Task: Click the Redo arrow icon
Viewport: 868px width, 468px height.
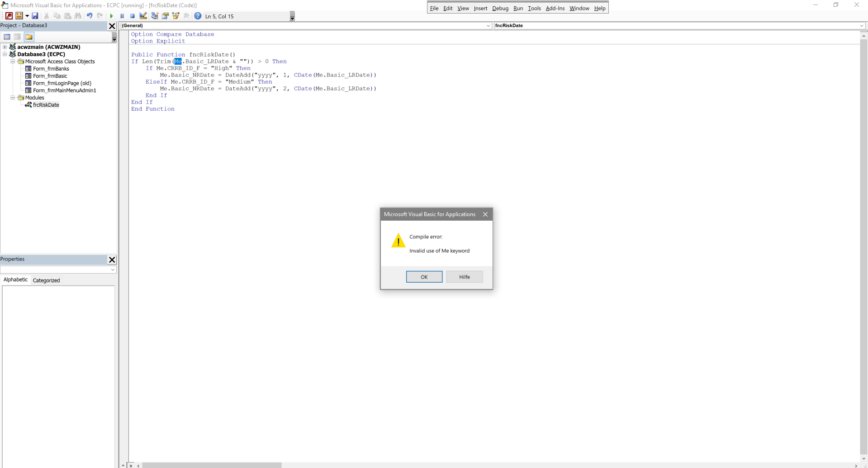Action: point(100,16)
